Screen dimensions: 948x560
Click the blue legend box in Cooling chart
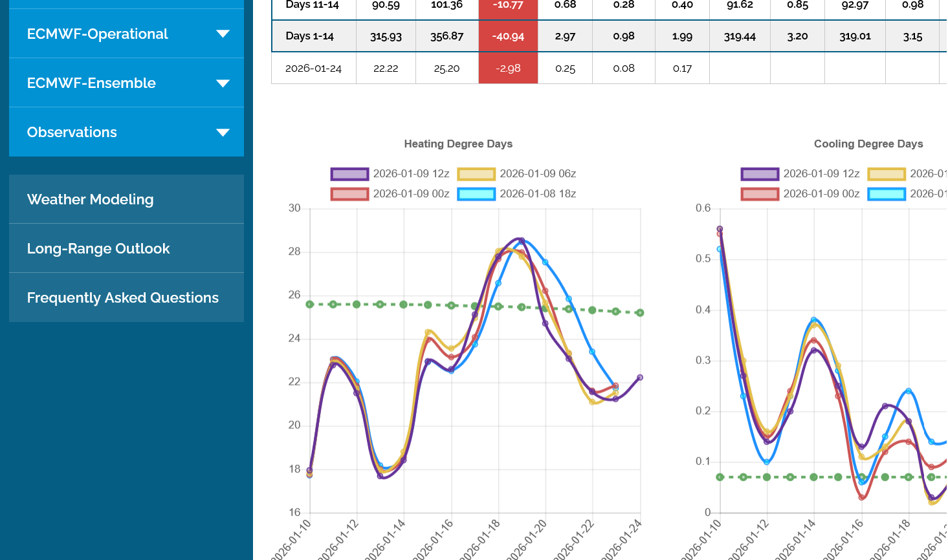click(x=887, y=194)
